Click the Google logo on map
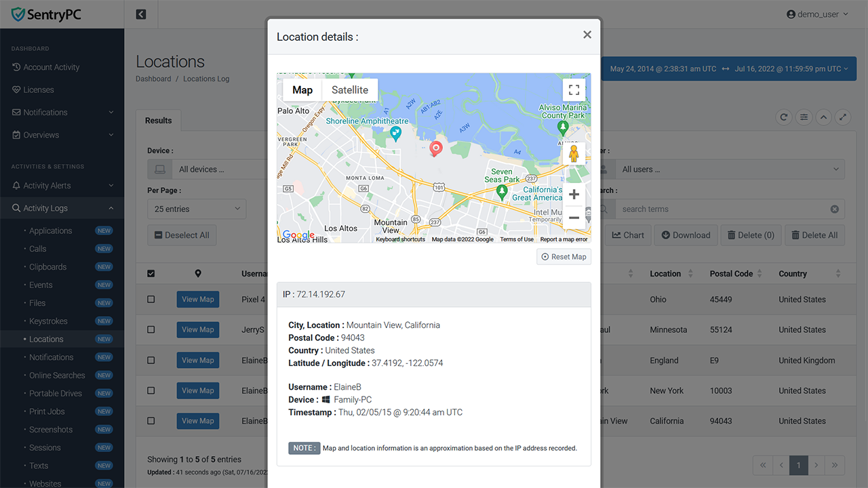 (x=298, y=235)
